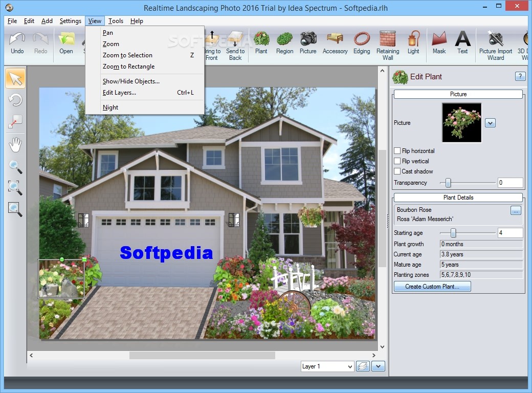The width and height of the screenshot is (532, 393).
Task: Open the Settings menu
Action: click(x=70, y=21)
